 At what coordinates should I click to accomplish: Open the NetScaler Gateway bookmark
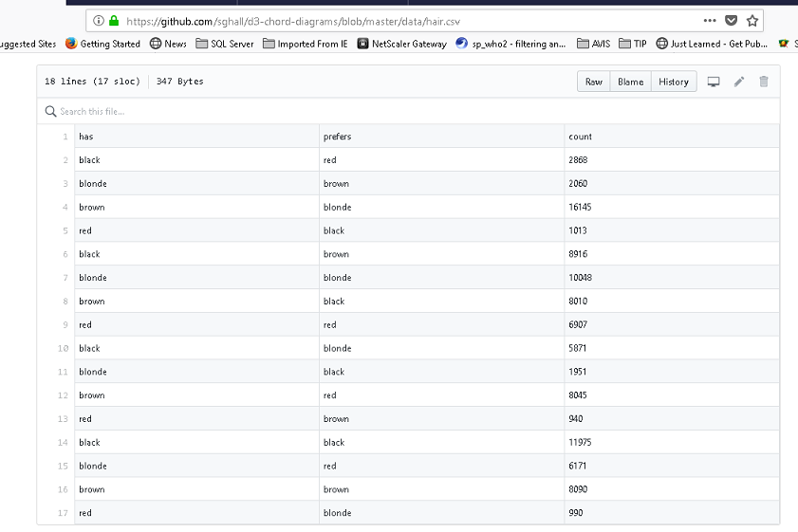[x=402, y=44]
